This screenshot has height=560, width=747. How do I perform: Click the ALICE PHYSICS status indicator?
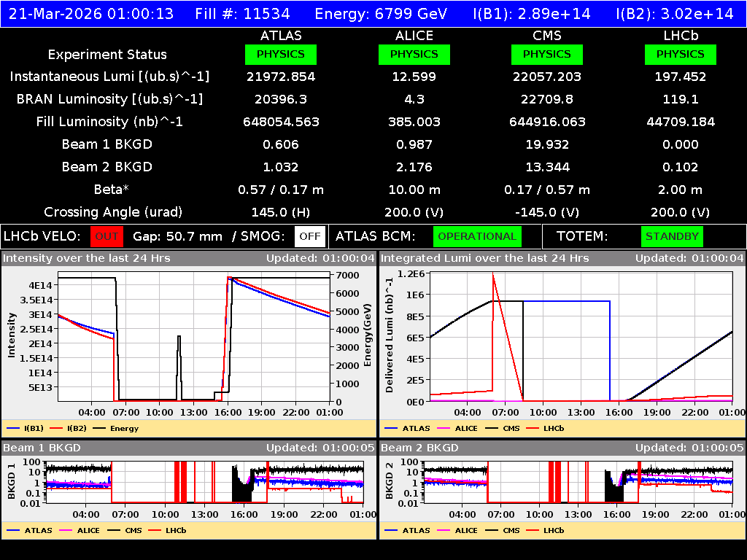click(414, 54)
